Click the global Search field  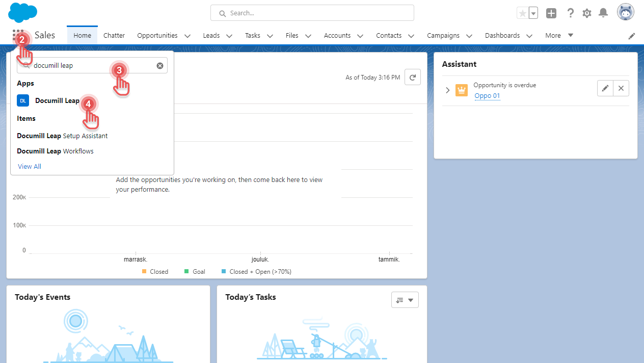coord(312,13)
